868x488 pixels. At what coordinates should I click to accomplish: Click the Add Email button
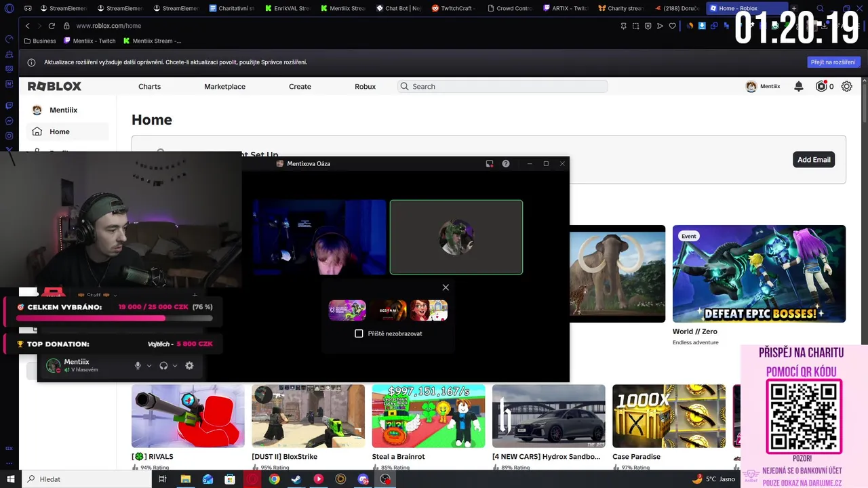coord(814,160)
